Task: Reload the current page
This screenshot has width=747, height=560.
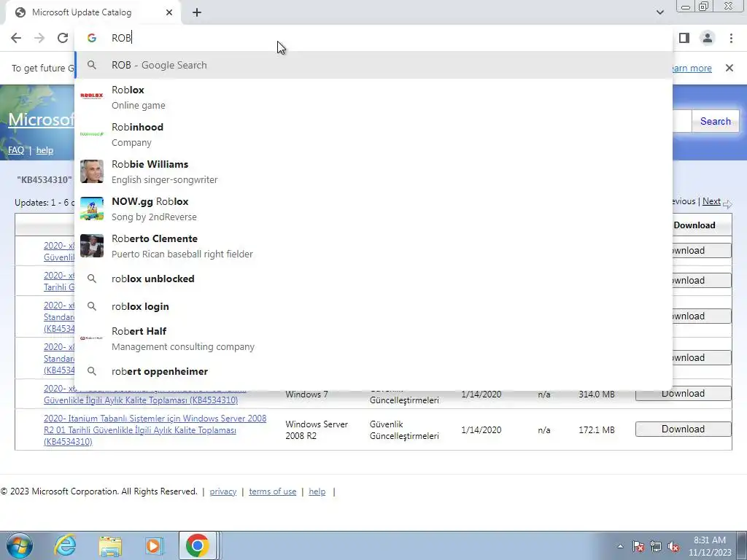Action: point(63,38)
